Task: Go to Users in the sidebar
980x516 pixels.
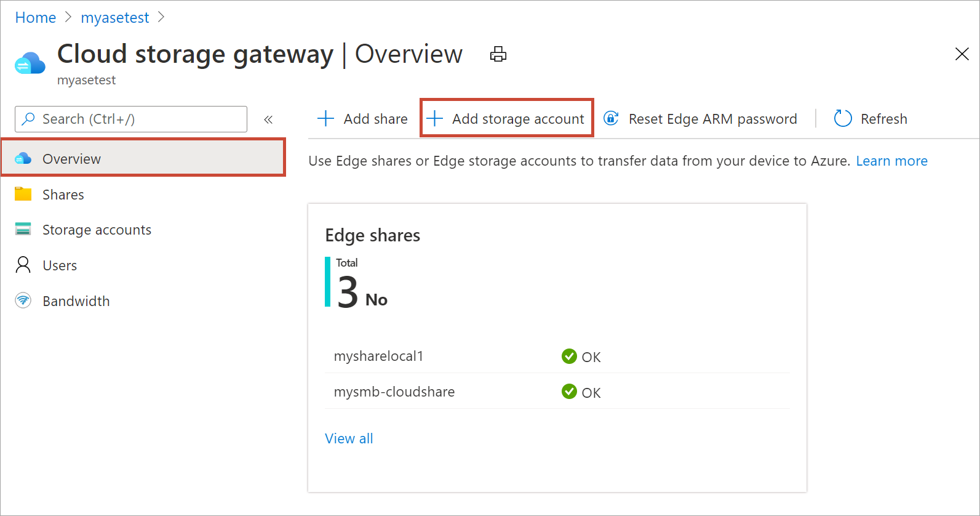Action: click(60, 265)
